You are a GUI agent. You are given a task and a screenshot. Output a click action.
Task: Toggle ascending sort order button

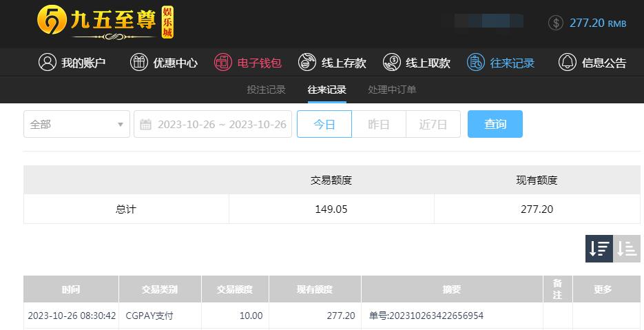click(x=627, y=249)
